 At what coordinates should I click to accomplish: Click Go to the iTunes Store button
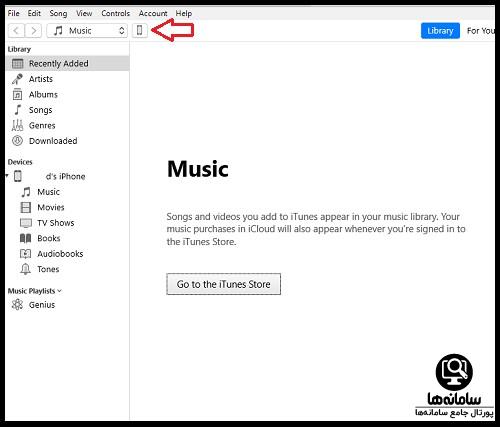[224, 284]
